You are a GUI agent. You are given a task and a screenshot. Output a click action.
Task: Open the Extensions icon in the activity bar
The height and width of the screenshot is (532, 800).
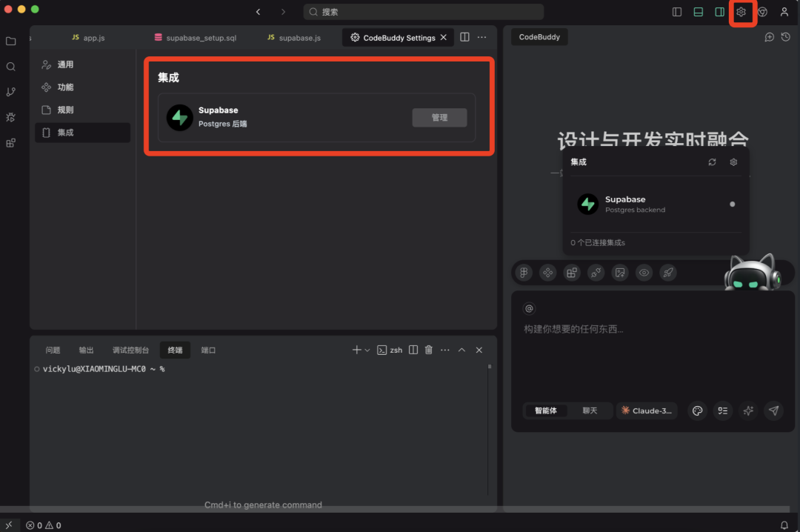10,142
